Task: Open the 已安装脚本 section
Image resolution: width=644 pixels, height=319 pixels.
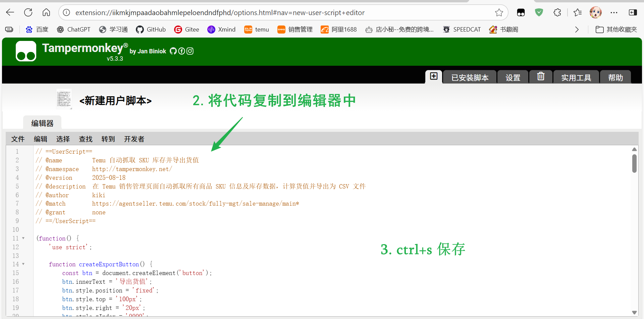Action: [x=469, y=77]
